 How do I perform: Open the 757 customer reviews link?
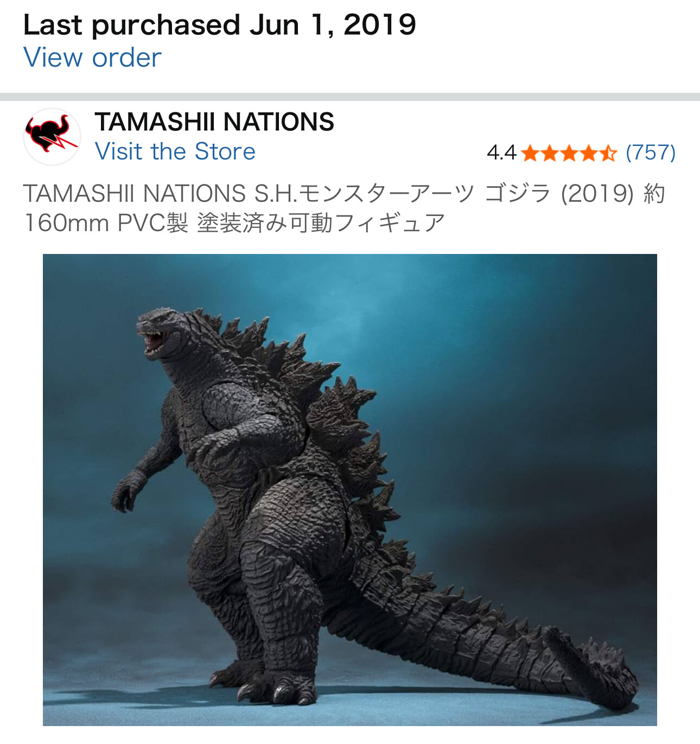pyautogui.click(x=651, y=153)
